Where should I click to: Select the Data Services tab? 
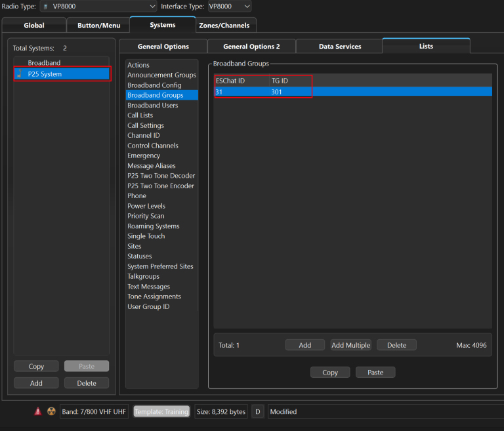tap(339, 47)
